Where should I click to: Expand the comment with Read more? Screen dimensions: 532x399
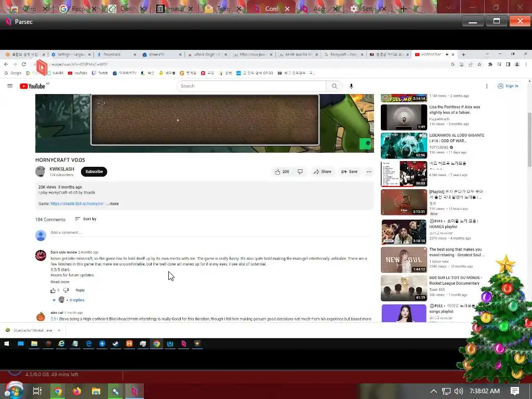coord(60,282)
